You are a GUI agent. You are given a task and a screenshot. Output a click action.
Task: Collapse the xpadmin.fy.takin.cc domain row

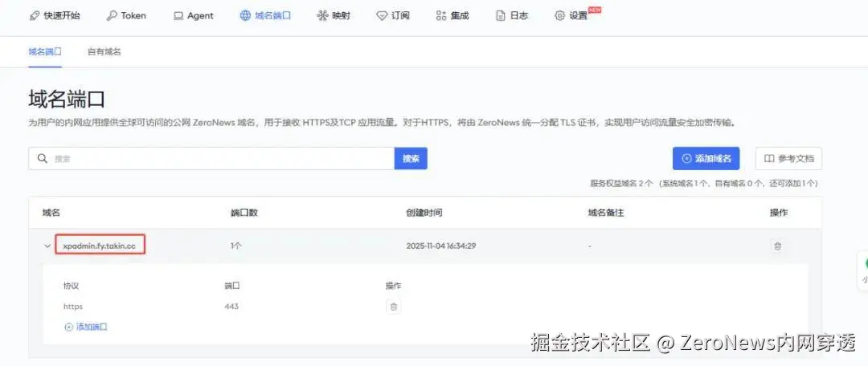pos(47,246)
